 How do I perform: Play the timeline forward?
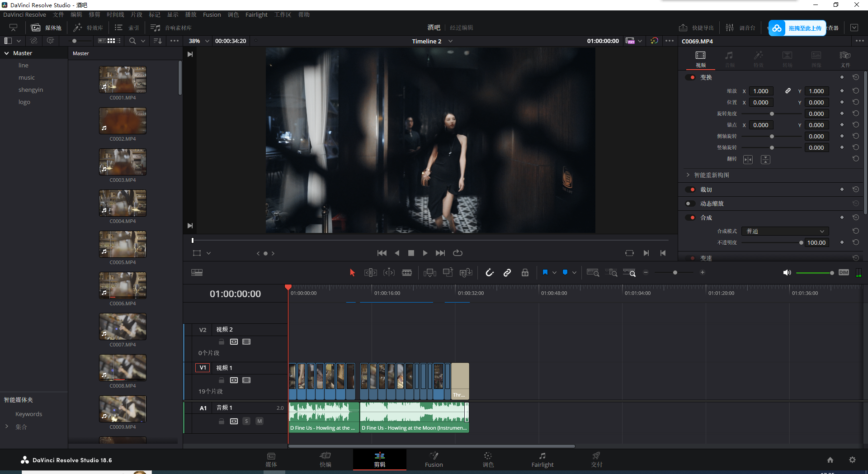(425, 253)
